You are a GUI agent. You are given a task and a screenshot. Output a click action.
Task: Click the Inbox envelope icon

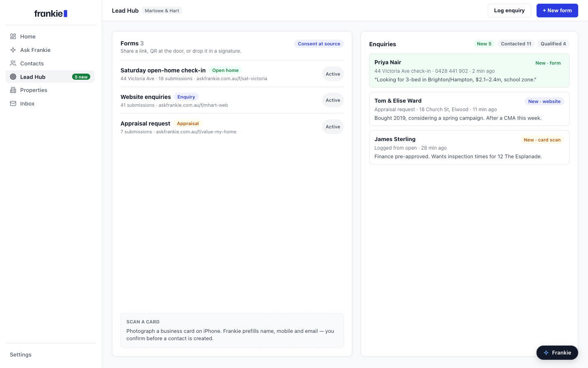(13, 103)
